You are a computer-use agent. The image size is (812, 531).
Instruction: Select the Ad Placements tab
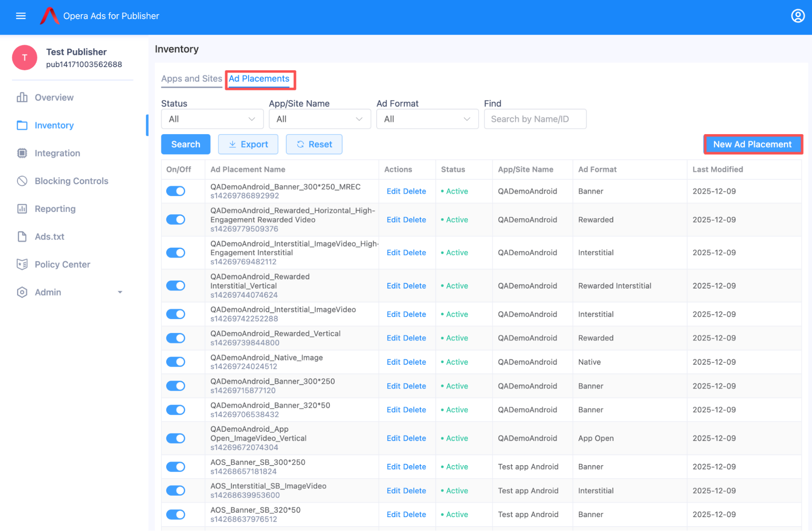pyautogui.click(x=259, y=79)
